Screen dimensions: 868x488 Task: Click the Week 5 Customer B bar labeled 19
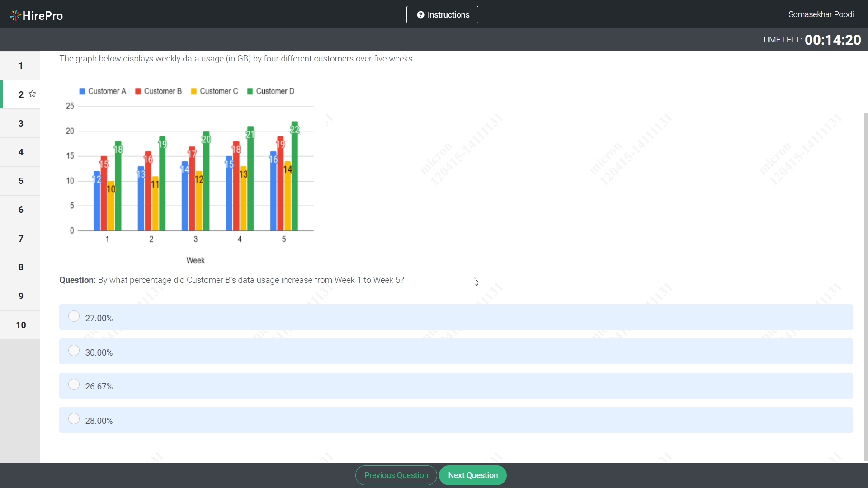(280, 183)
